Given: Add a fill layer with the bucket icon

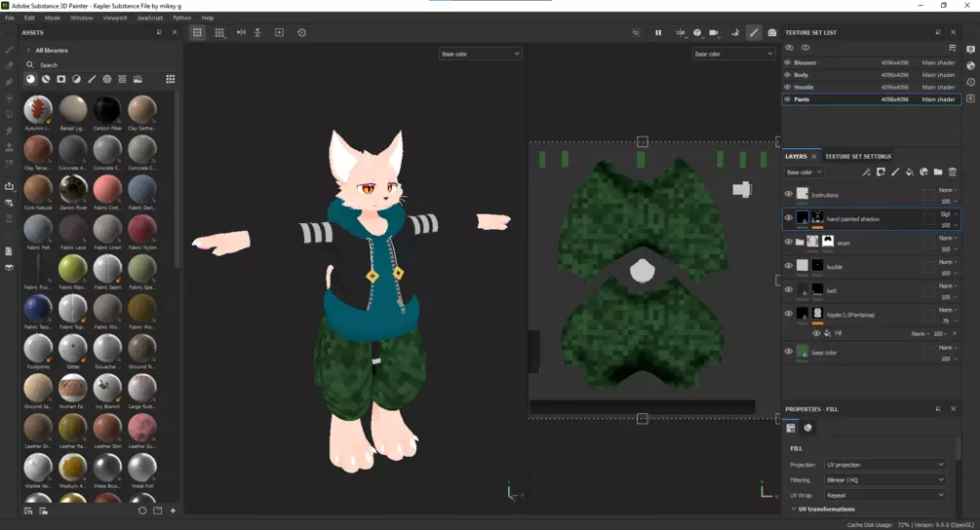Looking at the screenshot, I should pos(909,172).
